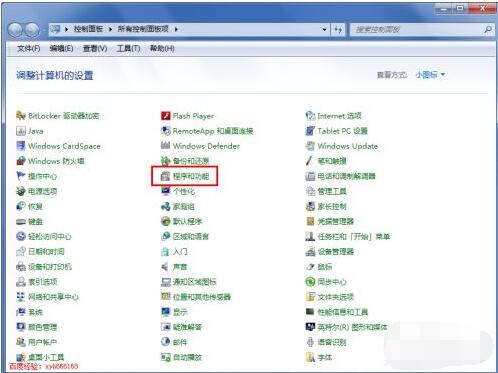
Task: Open the 家庭组 homegroup icon
Action: (166, 207)
